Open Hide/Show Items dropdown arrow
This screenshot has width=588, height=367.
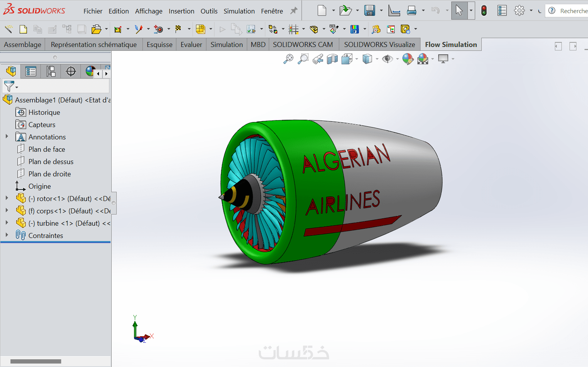(x=397, y=59)
